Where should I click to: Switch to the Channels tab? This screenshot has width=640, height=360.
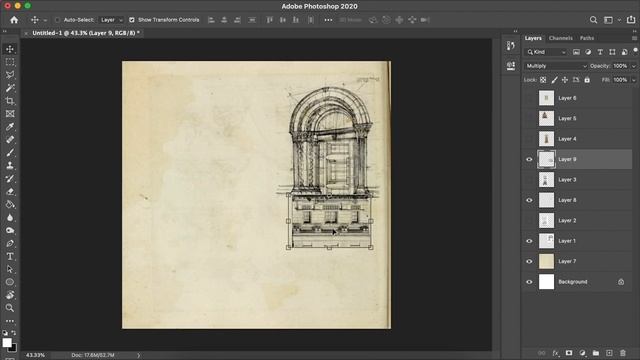(560, 38)
